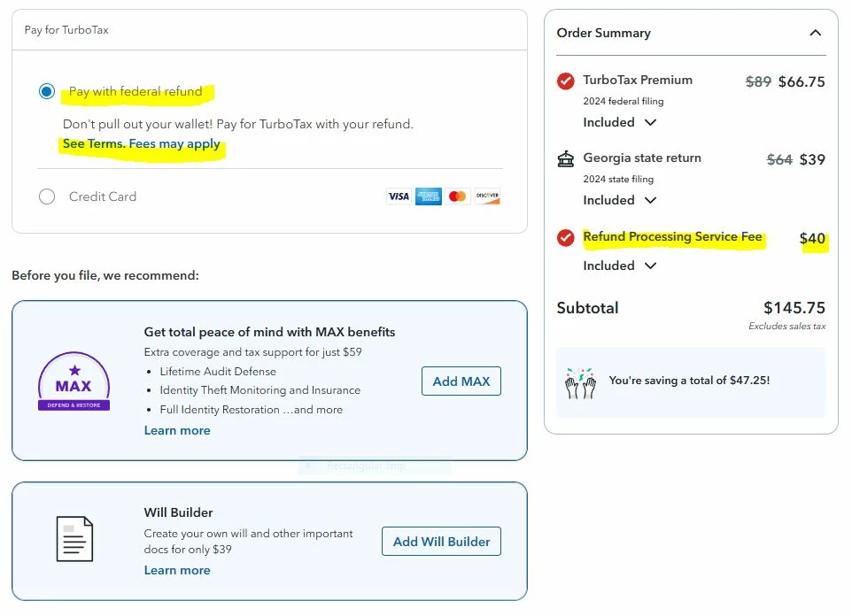The image size is (852, 616).
Task: Click the American Express card icon
Action: tap(428, 196)
